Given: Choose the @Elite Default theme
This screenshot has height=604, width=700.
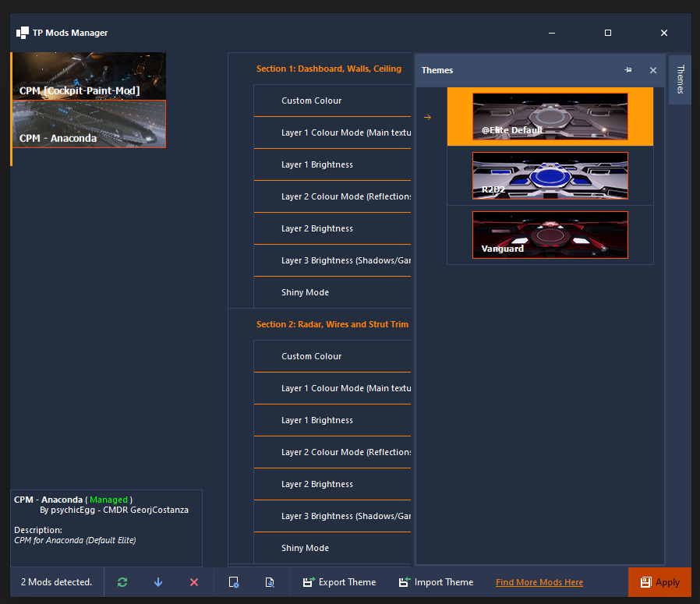Looking at the screenshot, I should tap(550, 117).
